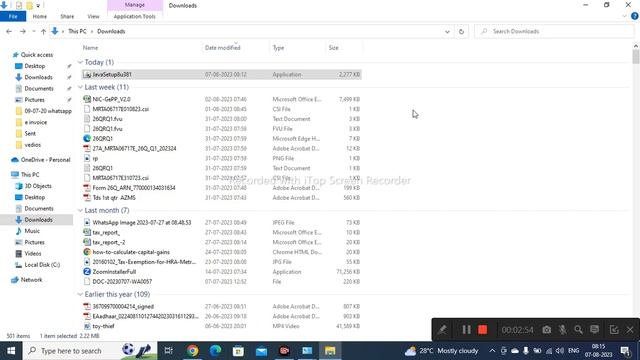Open Local Disk (C:) in the sidebar

42,265
